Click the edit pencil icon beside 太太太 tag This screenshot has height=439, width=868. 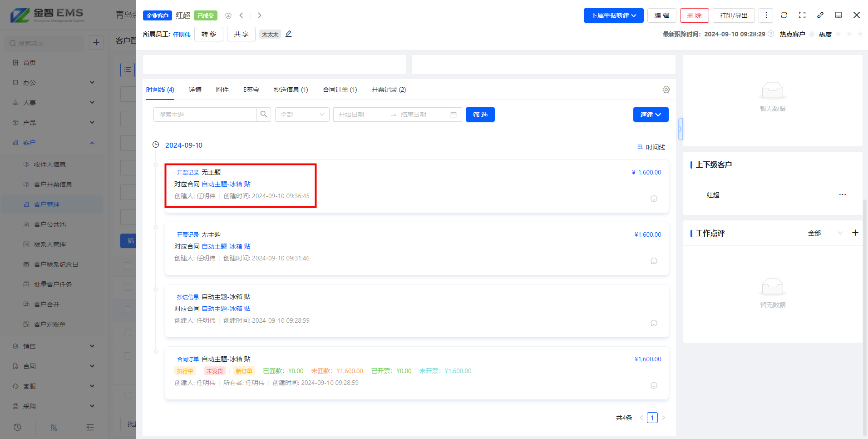point(289,34)
